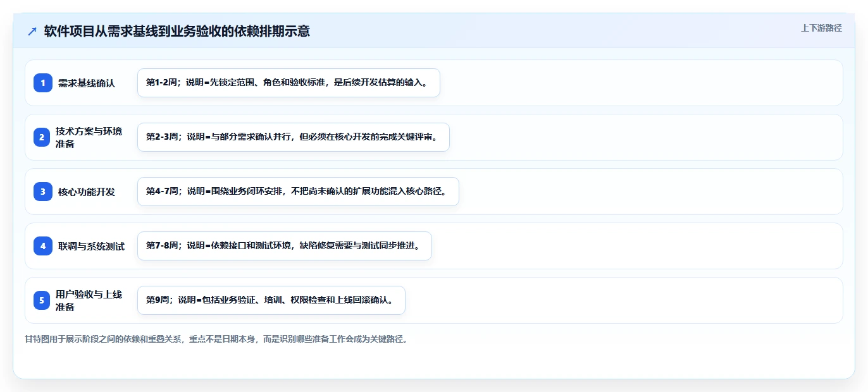Select the step 4 number badge
This screenshot has height=392, width=868.
coord(43,246)
